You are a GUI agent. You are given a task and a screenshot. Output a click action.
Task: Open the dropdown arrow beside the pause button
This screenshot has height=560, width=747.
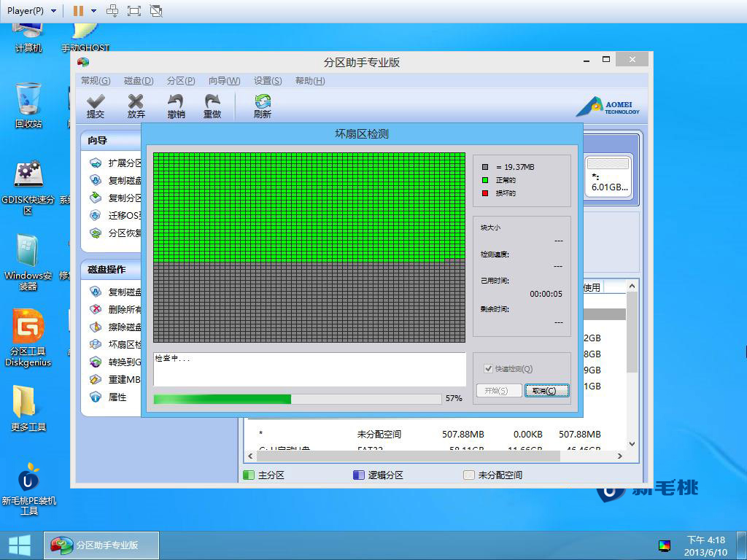tap(94, 10)
